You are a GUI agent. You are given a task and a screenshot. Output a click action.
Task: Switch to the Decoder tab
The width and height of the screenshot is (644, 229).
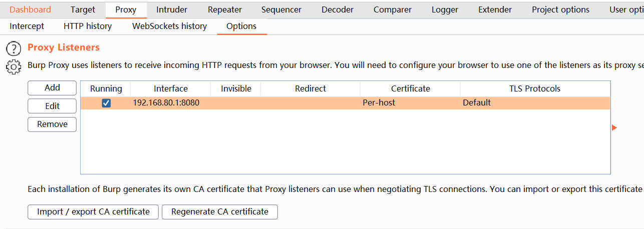click(338, 9)
